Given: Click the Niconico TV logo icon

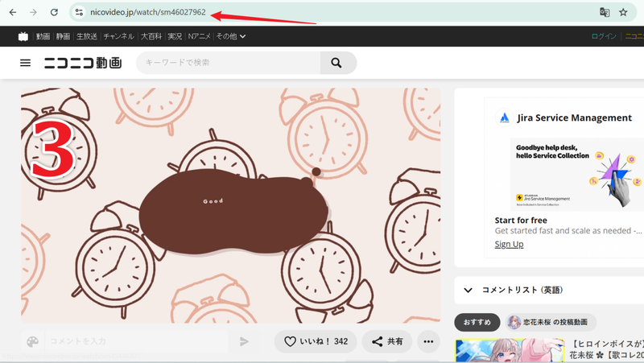Looking at the screenshot, I should tap(23, 36).
